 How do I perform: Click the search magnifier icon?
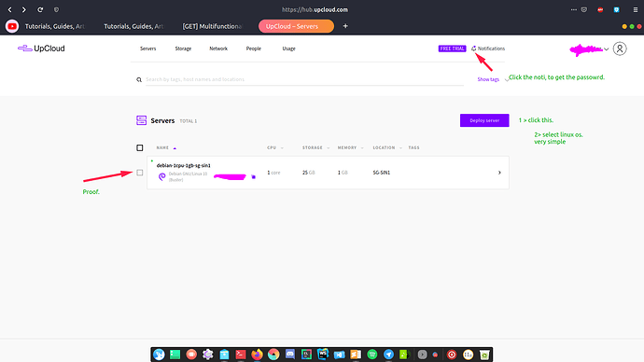[139, 79]
